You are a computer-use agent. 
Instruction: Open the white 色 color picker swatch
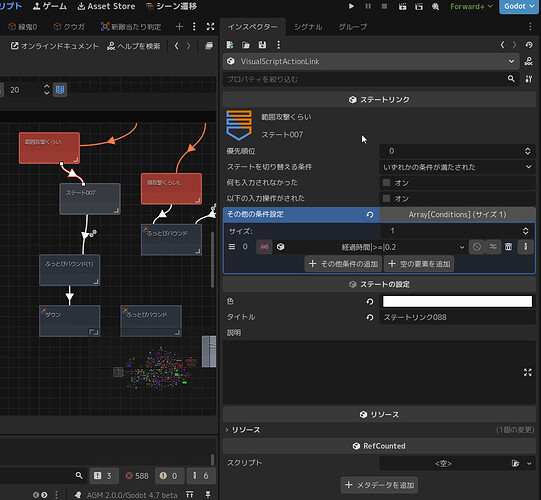[x=457, y=301]
